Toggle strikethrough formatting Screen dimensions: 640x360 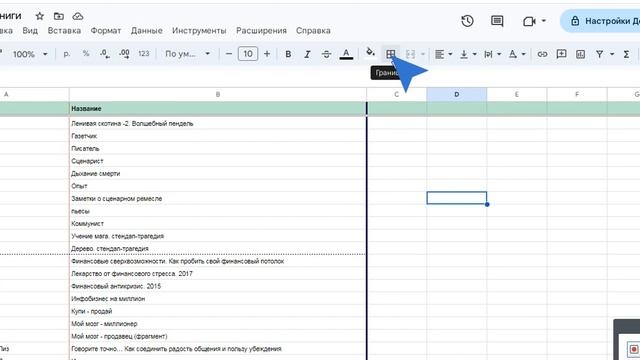tap(327, 54)
